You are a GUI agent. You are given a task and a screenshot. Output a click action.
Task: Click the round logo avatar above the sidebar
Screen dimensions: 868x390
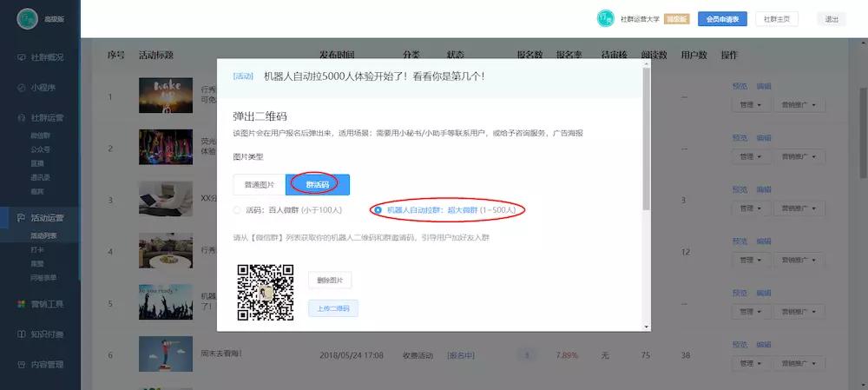(27, 19)
